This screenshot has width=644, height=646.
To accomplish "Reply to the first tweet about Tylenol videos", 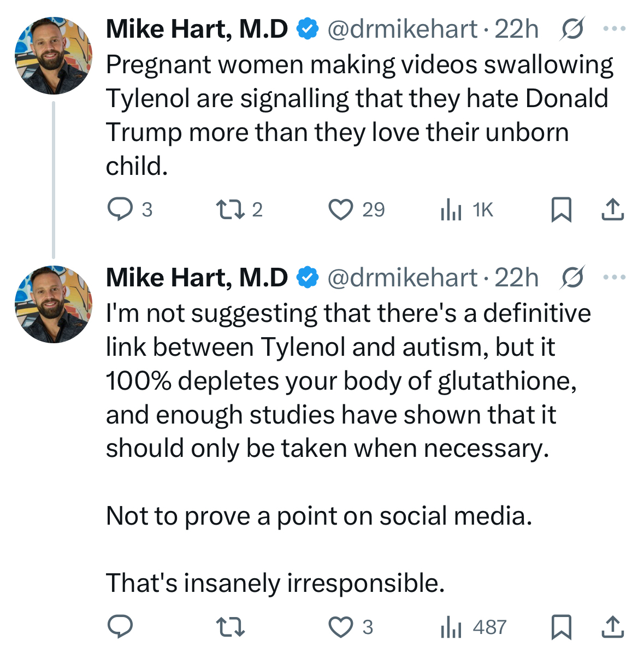I will click(x=120, y=209).
